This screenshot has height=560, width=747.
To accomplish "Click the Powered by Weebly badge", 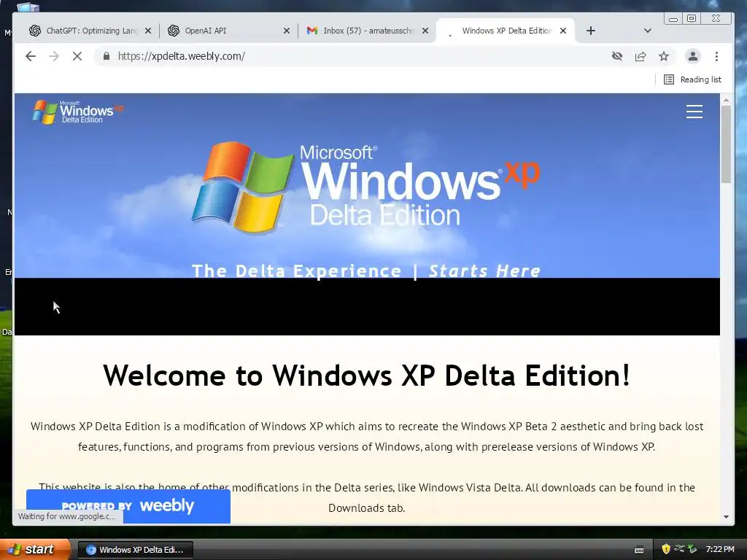I will pyautogui.click(x=128, y=506).
